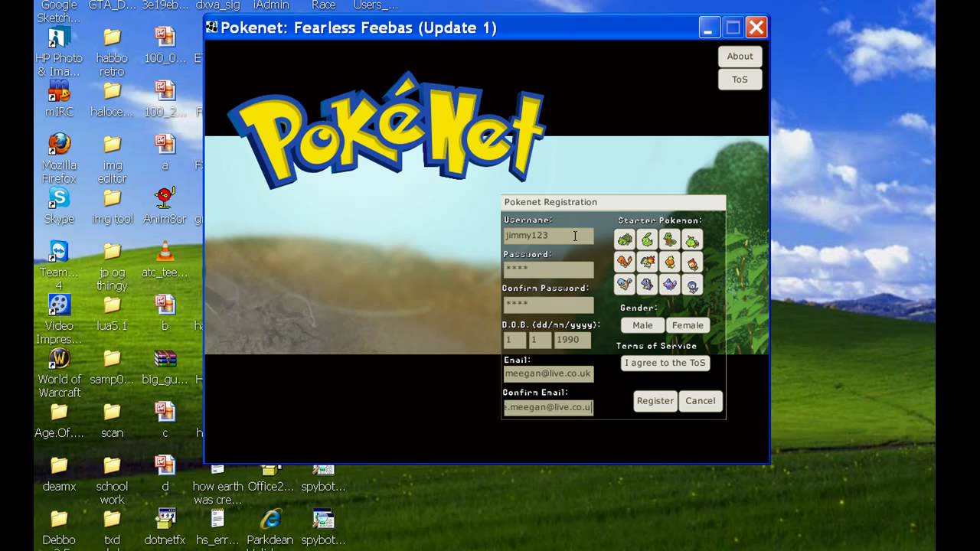980x551 pixels.
Task: Click the Pokenet Registration title bar
Action: click(613, 202)
